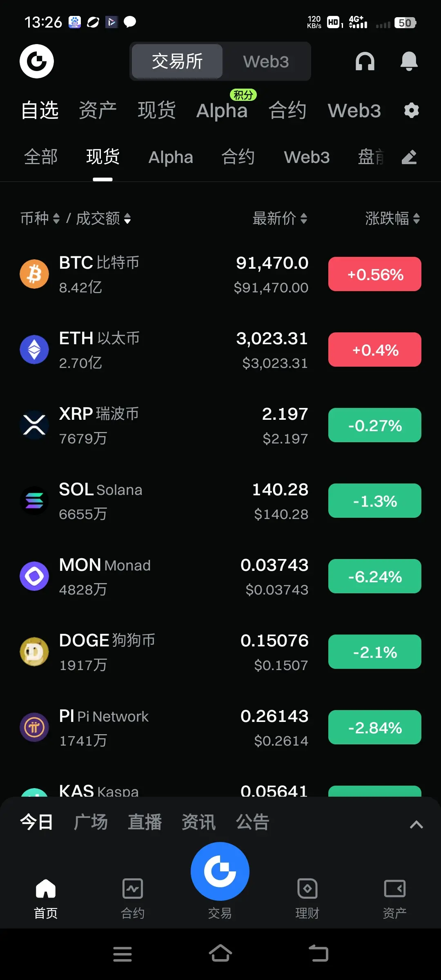The image size is (441, 980).
Task: Open 广场 feed link
Action: 91,822
